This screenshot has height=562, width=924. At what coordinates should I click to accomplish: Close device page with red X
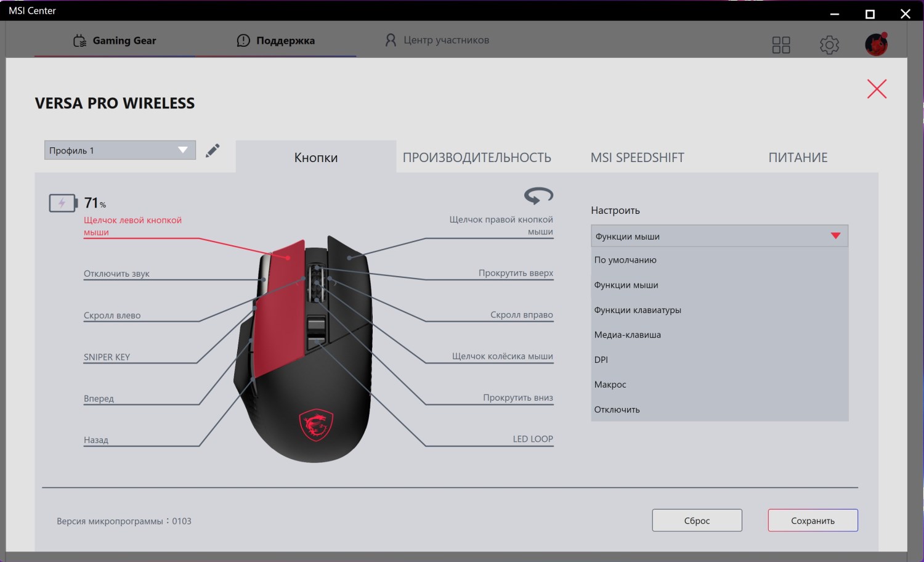[877, 89]
